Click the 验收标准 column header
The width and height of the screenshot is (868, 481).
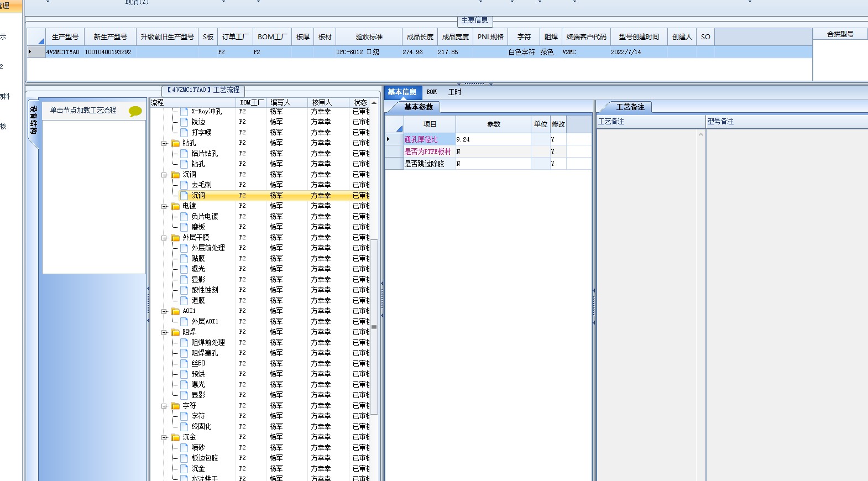click(369, 37)
